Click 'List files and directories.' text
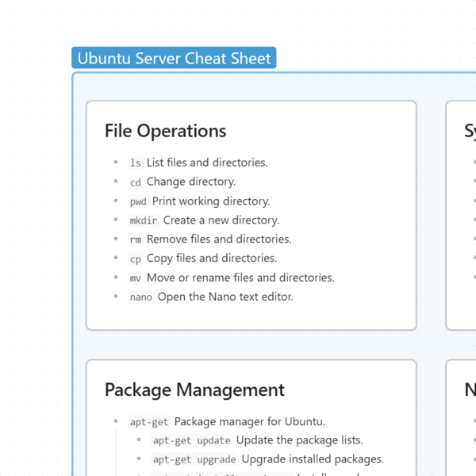The image size is (476, 476). 207,163
